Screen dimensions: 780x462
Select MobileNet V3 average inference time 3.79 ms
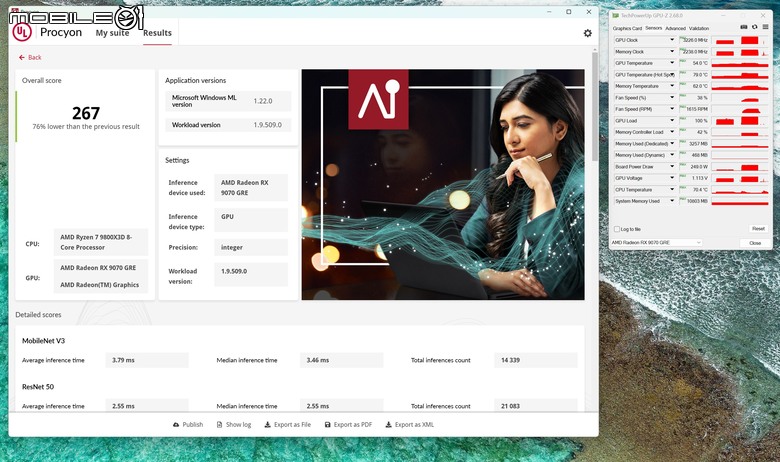pyautogui.click(x=147, y=360)
